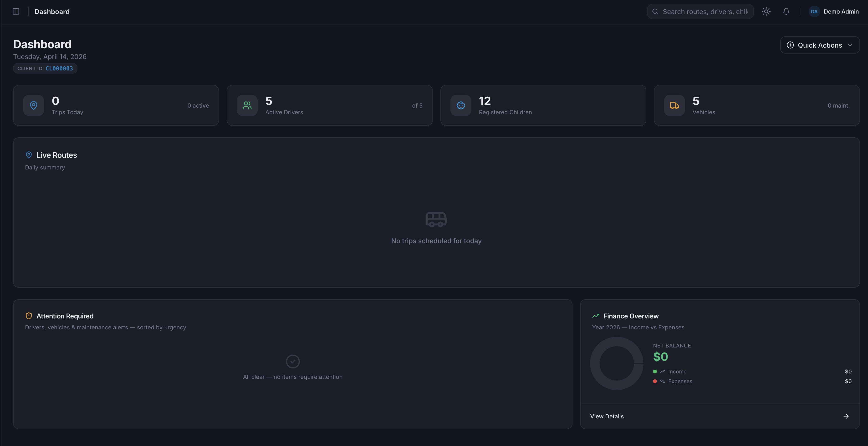868x446 pixels.
Task: Toggle the sidebar panel icon
Action: click(16, 11)
